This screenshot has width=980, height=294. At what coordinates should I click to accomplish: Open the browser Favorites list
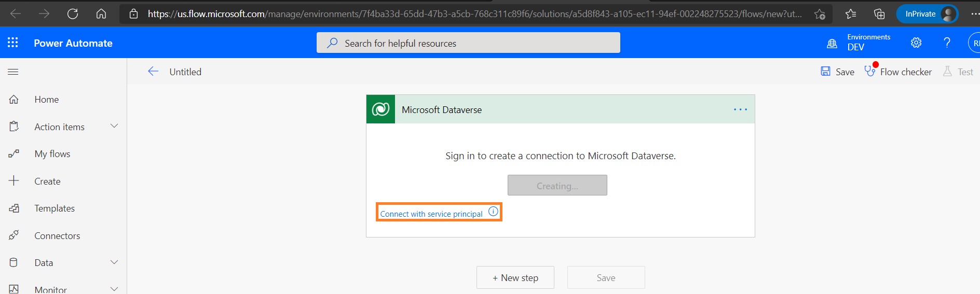click(851, 14)
